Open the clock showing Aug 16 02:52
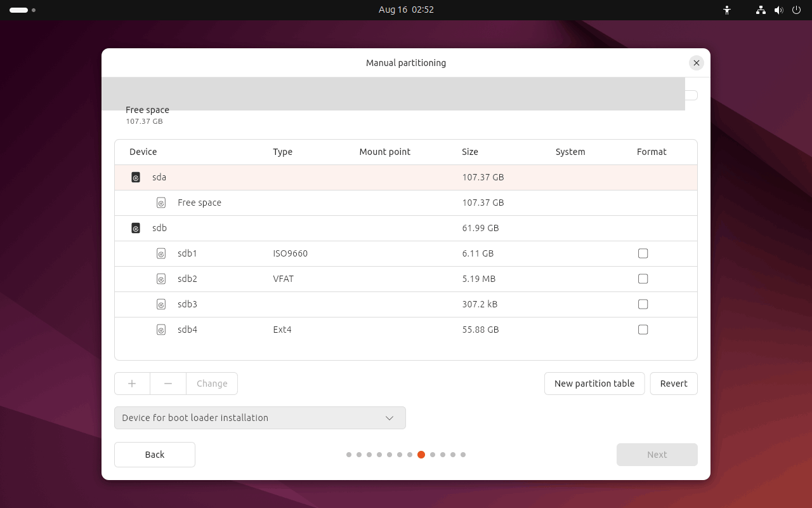Image resolution: width=812 pixels, height=508 pixels. click(x=406, y=10)
